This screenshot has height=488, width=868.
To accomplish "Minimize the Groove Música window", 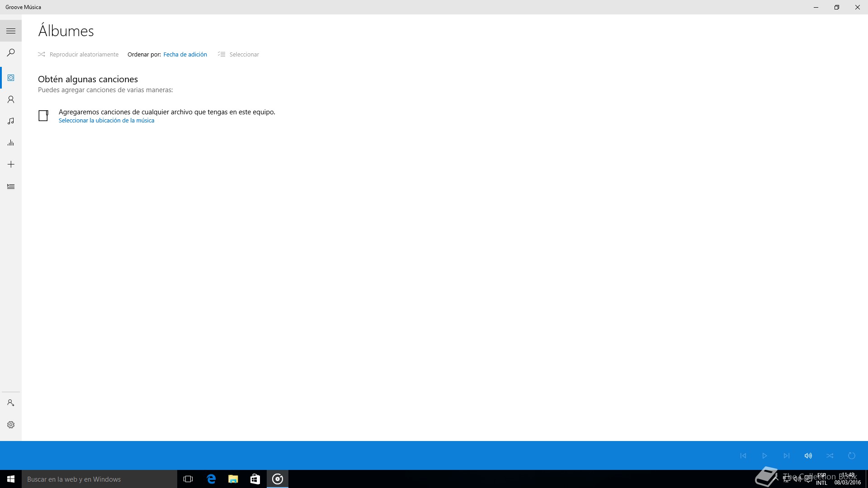I will (816, 7).
